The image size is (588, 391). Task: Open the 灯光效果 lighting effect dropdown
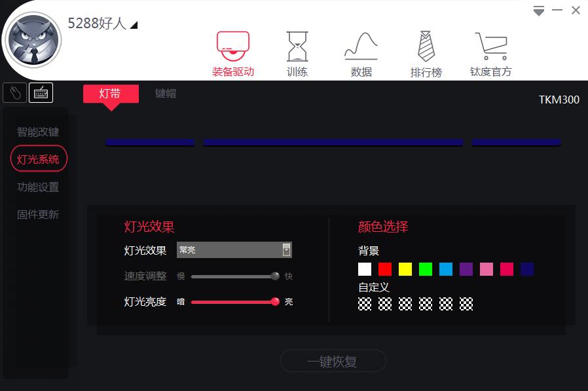tap(286, 250)
